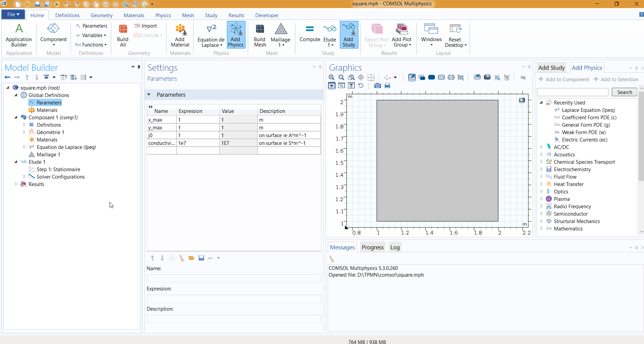Expand the AC/DC physics category
This screenshot has height=344, width=644.
pos(541,147)
